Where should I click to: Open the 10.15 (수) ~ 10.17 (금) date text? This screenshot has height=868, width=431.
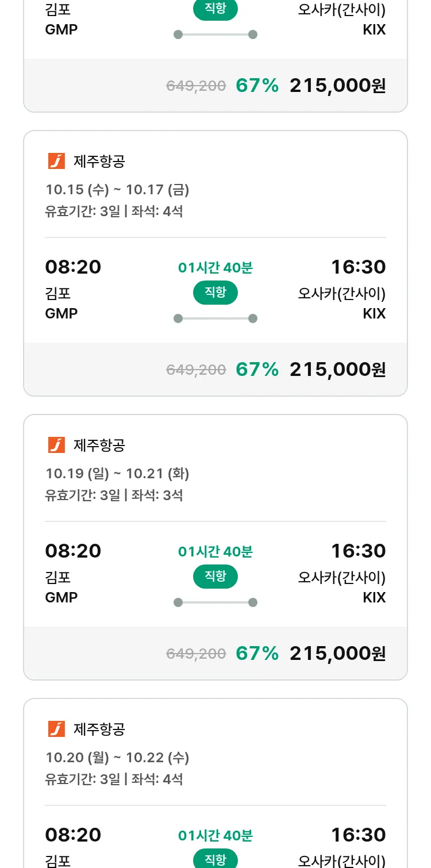[117, 190]
